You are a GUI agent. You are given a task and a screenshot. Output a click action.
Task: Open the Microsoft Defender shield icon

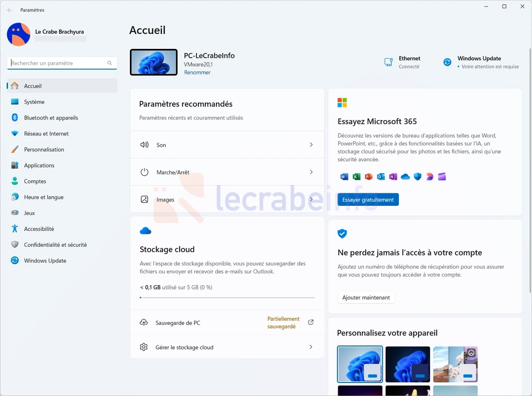(x=417, y=177)
